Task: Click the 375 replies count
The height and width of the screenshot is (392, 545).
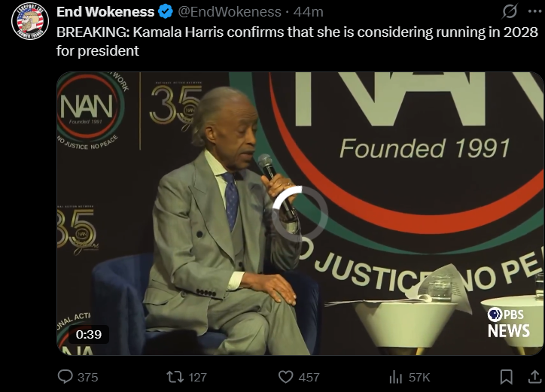Action: 87,377
